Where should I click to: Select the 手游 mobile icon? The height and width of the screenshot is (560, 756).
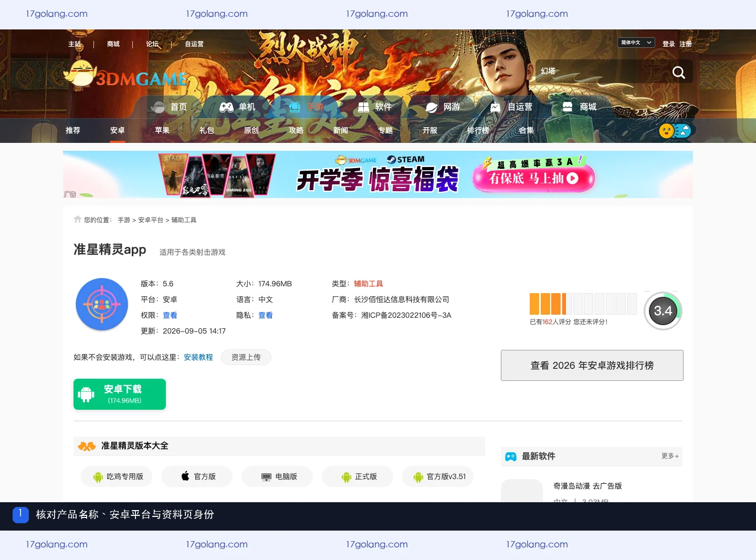tap(295, 107)
